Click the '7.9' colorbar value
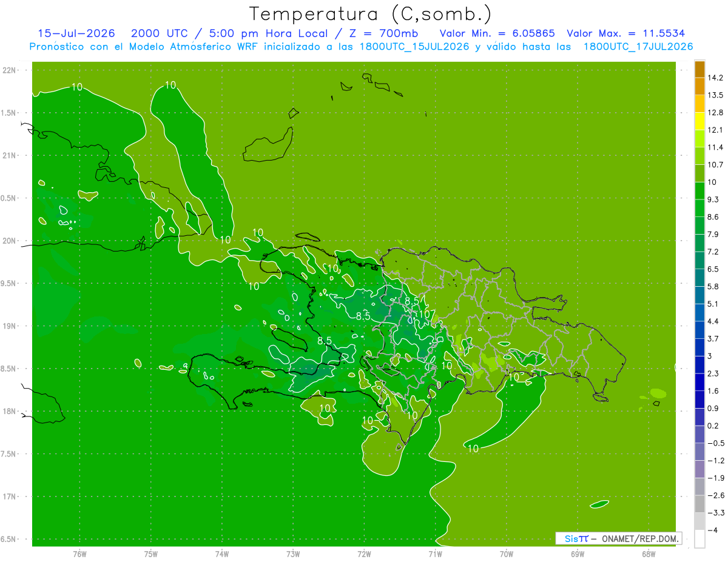The height and width of the screenshot is (562, 728). (714, 235)
